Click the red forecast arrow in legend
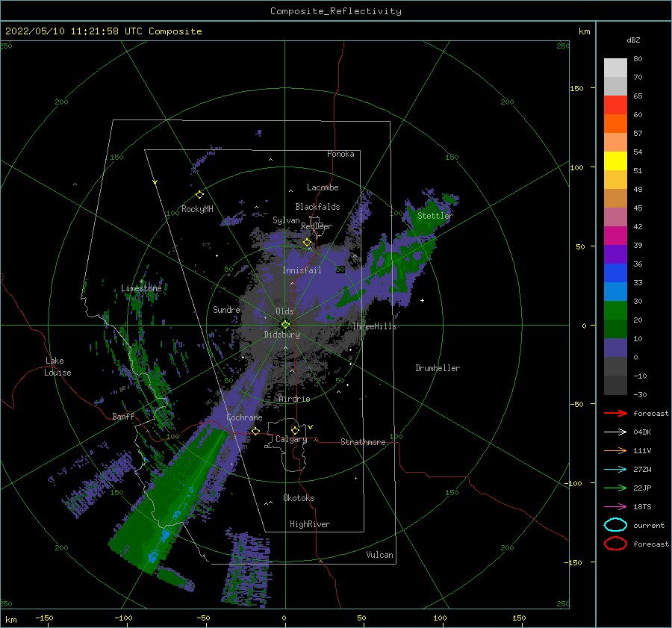The width and height of the screenshot is (672, 628). [615, 413]
